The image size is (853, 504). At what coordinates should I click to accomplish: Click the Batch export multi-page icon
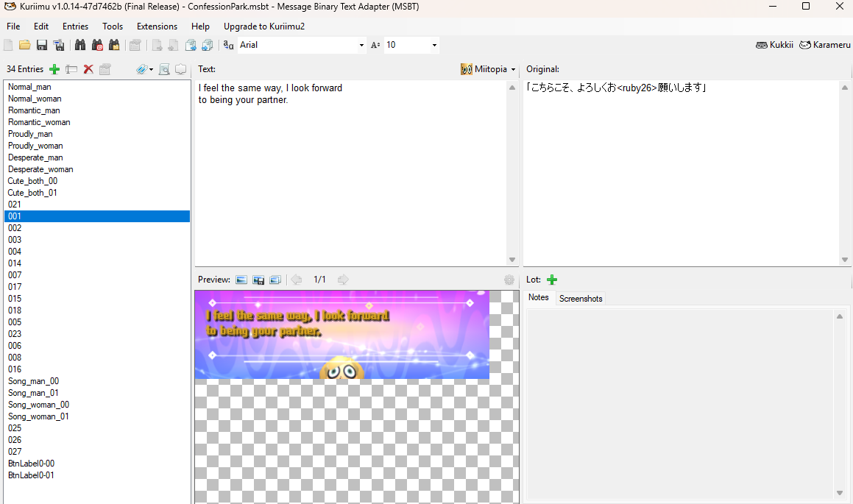pyautogui.click(x=208, y=45)
